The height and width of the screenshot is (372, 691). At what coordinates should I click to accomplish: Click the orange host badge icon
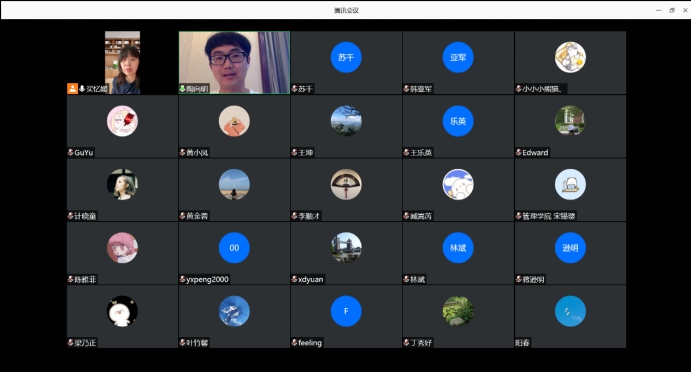tap(72, 89)
